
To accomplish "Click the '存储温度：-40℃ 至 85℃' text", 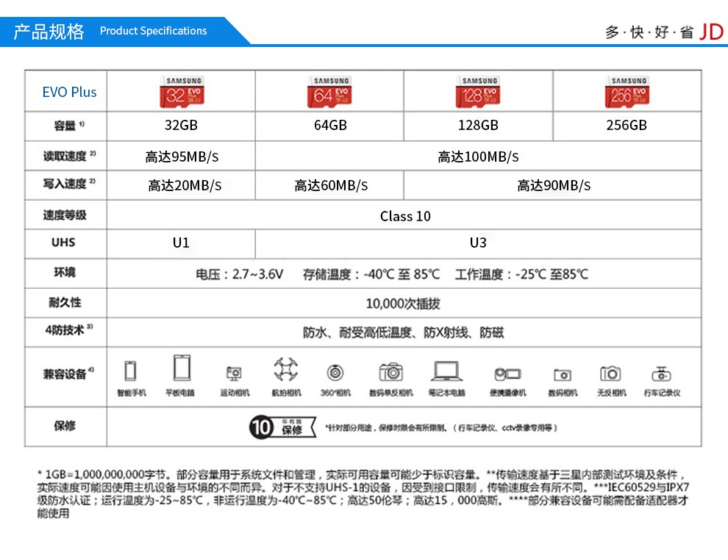I will coord(371,274).
